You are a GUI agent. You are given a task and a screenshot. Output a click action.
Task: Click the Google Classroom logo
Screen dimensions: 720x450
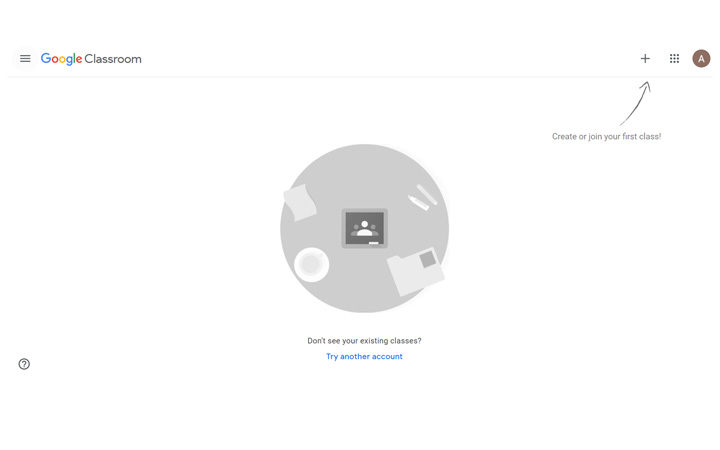pyautogui.click(x=91, y=59)
